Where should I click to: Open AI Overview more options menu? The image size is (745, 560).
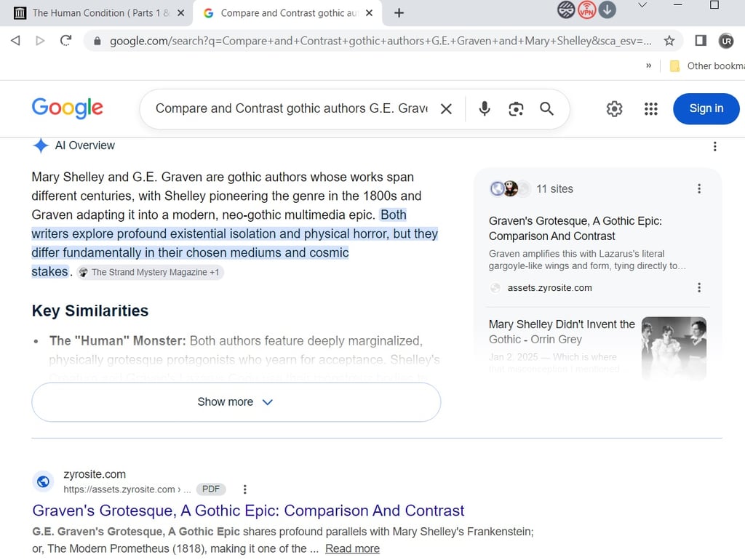point(714,146)
